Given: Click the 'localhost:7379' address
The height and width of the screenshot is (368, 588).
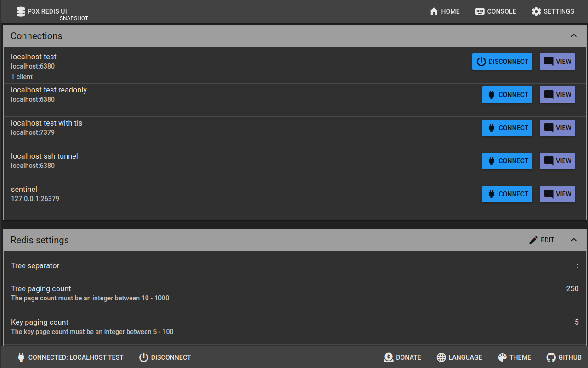Looking at the screenshot, I should click(33, 132).
